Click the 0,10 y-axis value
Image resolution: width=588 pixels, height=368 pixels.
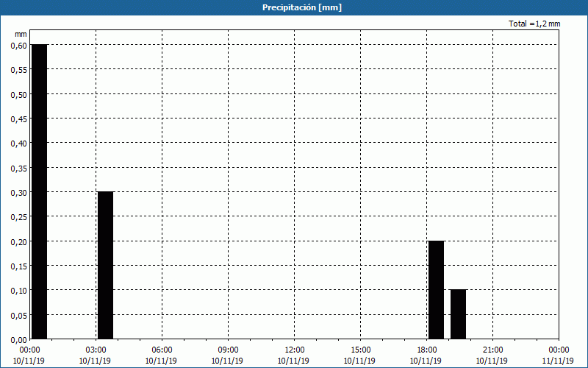19,291
